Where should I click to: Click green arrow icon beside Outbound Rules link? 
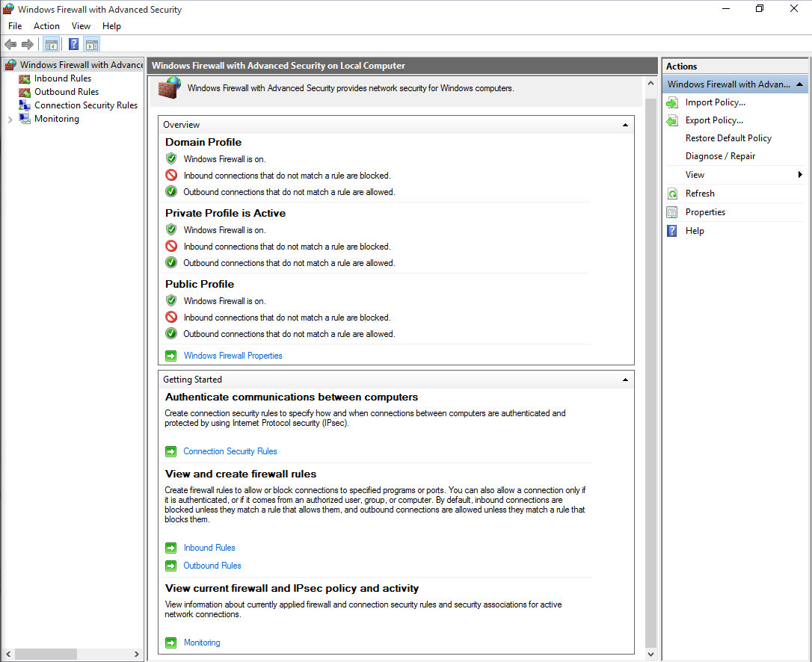click(x=171, y=566)
